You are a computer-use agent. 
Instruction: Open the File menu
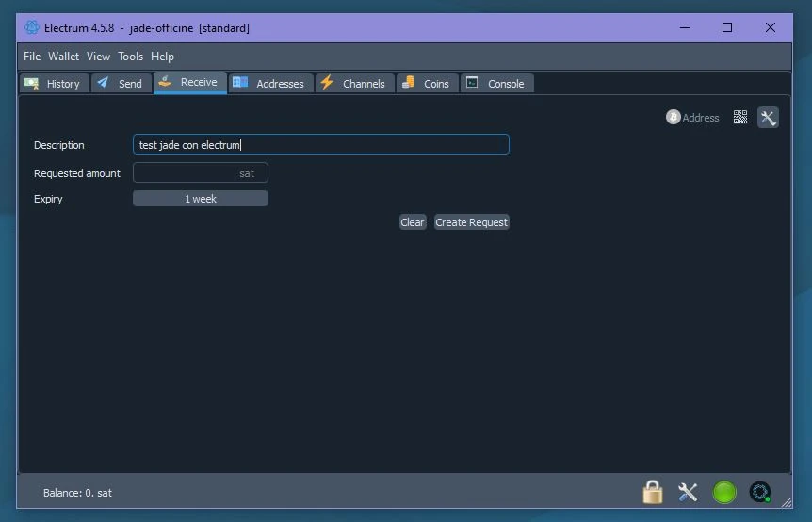32,57
